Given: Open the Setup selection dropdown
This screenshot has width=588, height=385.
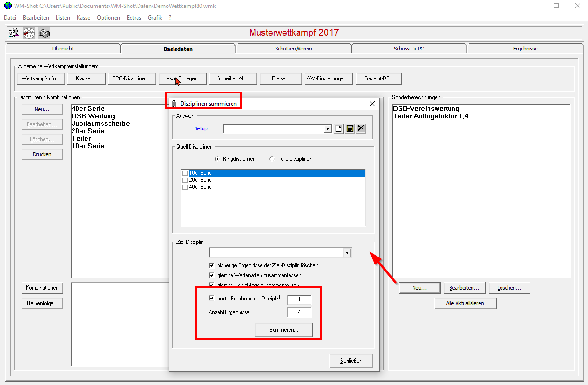Looking at the screenshot, I should [x=327, y=128].
